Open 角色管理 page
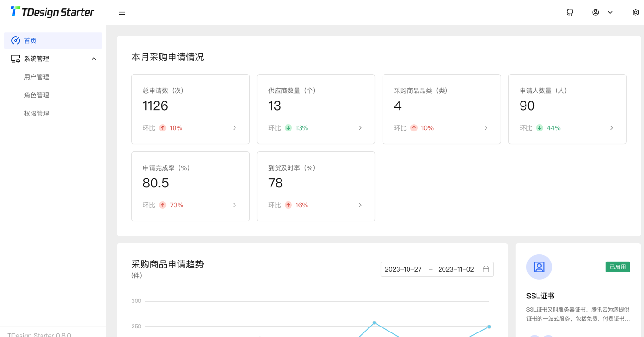Screen dimensions: 644x337 click(36, 95)
